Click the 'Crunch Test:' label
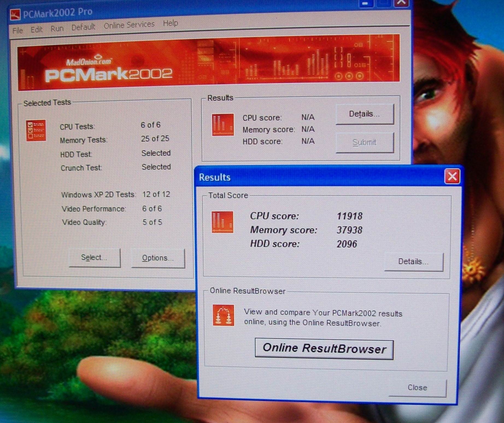The image size is (504, 423). [x=81, y=168]
